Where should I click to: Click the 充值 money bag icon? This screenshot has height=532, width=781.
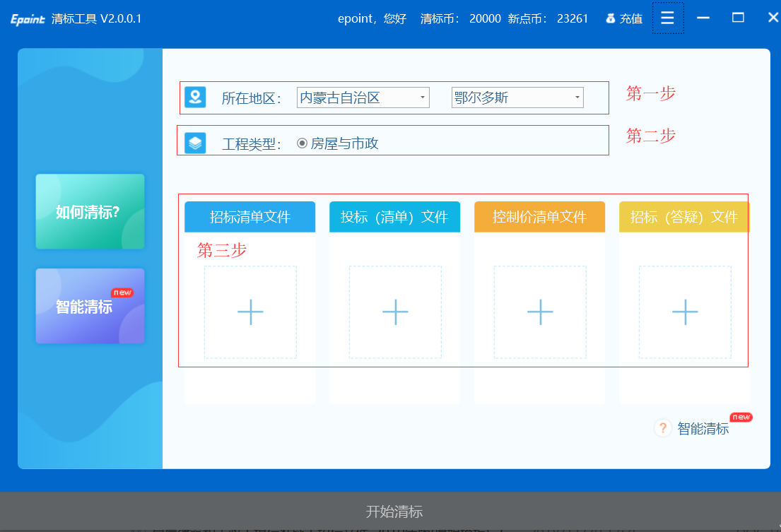pyautogui.click(x=611, y=19)
